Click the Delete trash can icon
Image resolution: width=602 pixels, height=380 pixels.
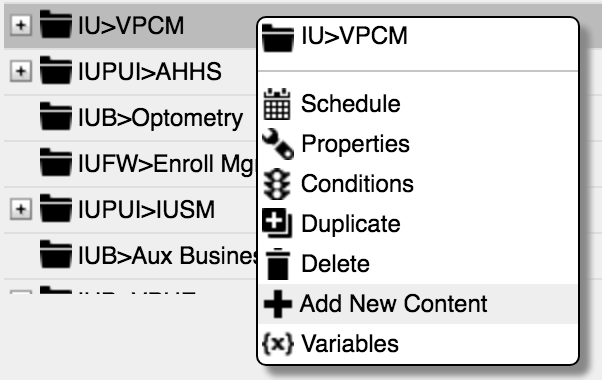coord(278,264)
